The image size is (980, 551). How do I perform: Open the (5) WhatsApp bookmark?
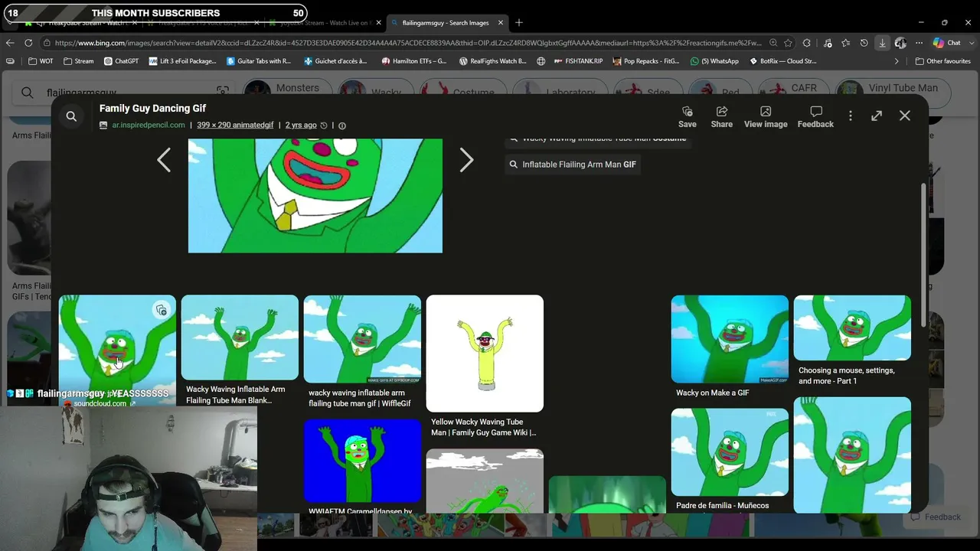[714, 61]
